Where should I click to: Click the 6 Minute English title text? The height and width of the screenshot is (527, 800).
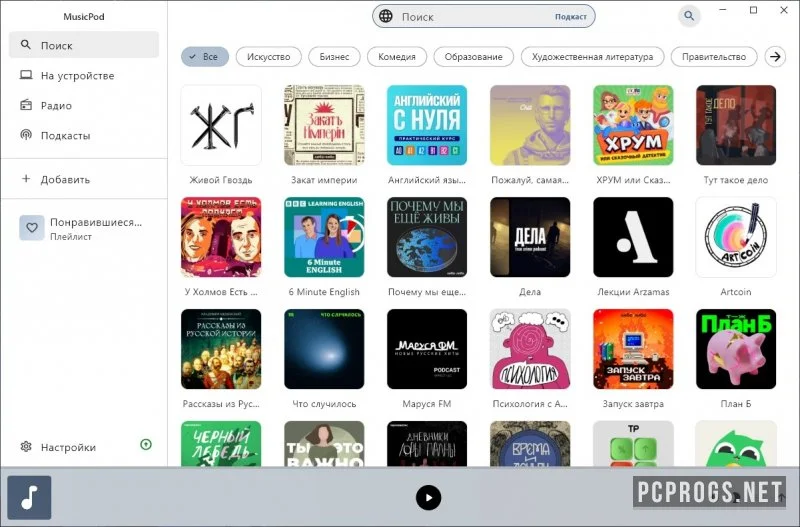coord(324,292)
